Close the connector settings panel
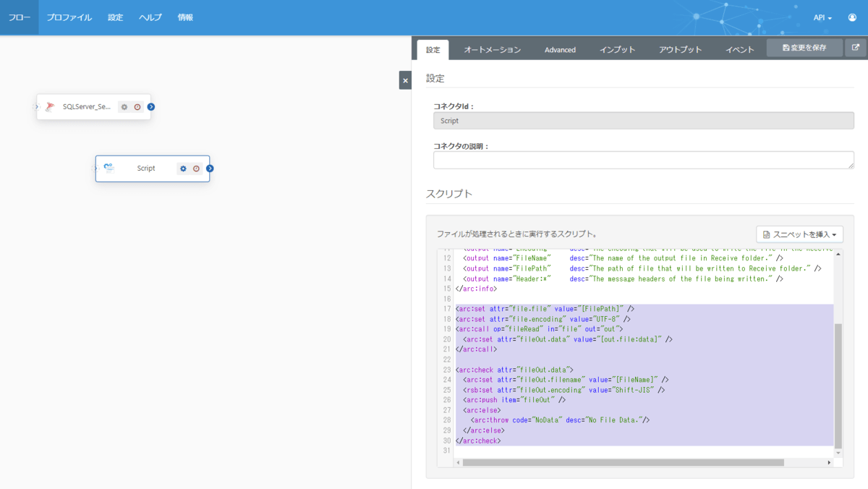 [405, 80]
